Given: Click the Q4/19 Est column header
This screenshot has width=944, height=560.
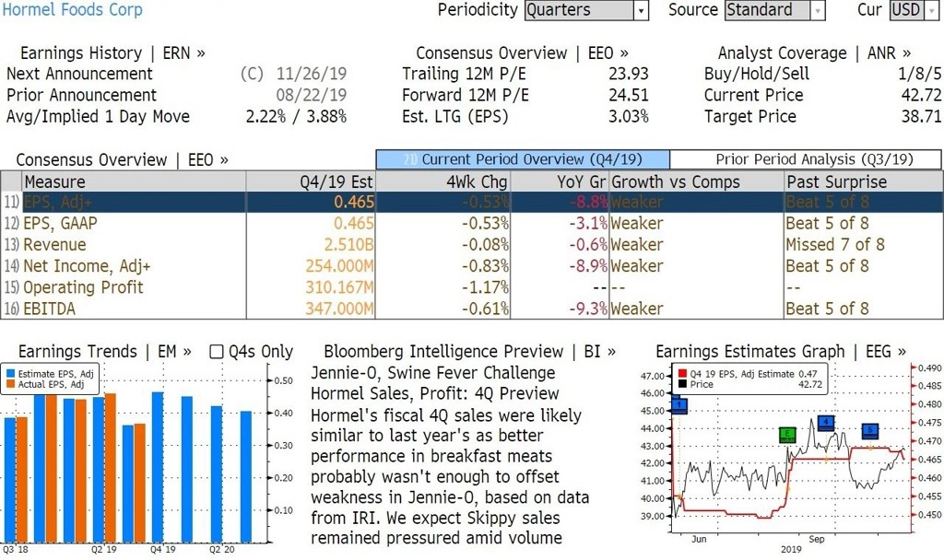Looking at the screenshot, I should pyautogui.click(x=311, y=181).
